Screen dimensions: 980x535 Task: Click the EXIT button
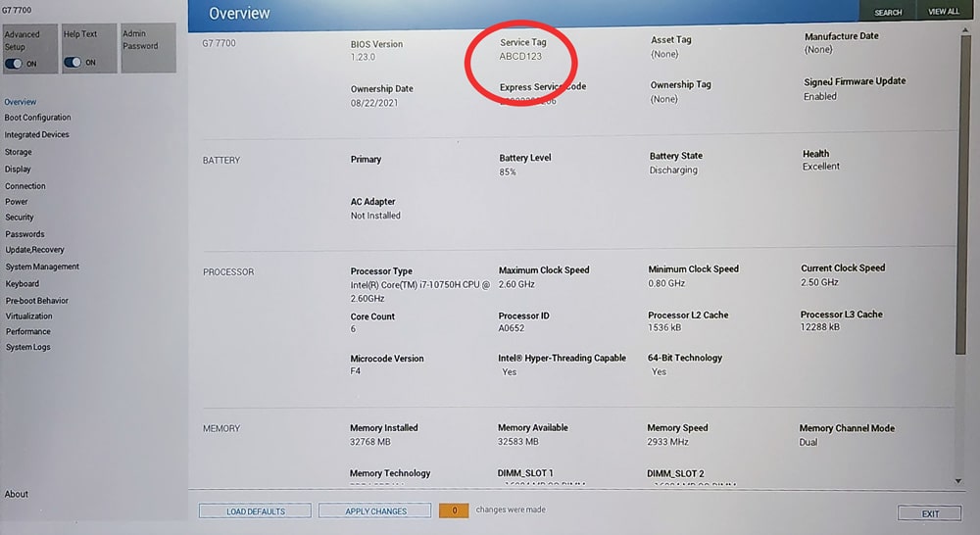[x=929, y=513]
